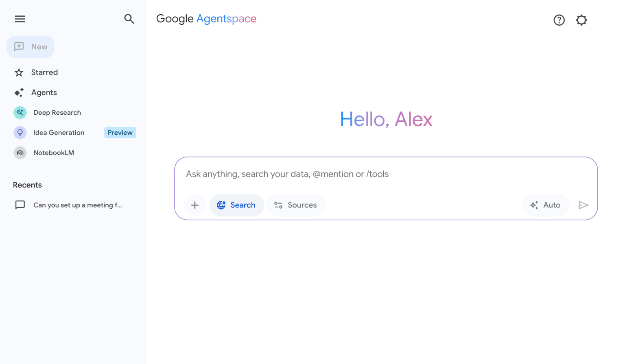Start a New chat

click(31, 47)
